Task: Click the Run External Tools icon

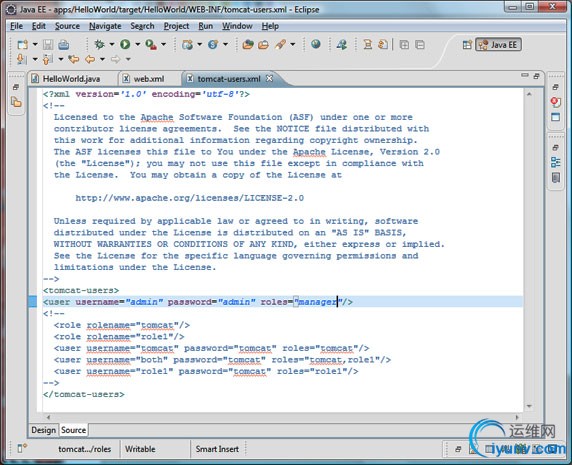Action: point(151,44)
